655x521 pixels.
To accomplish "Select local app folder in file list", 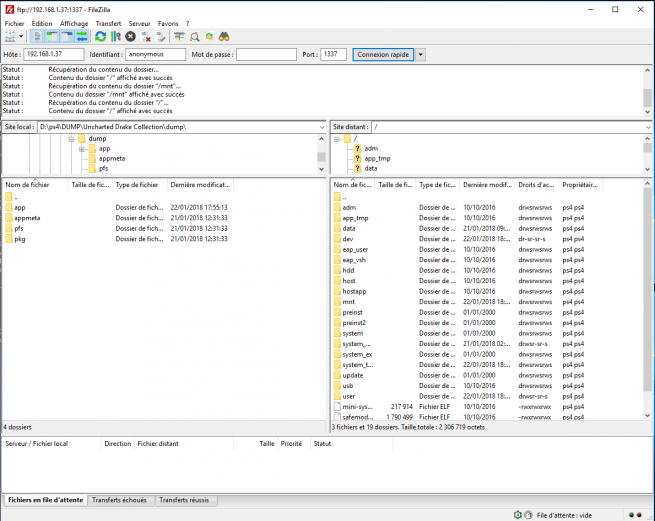I will 117,208.
